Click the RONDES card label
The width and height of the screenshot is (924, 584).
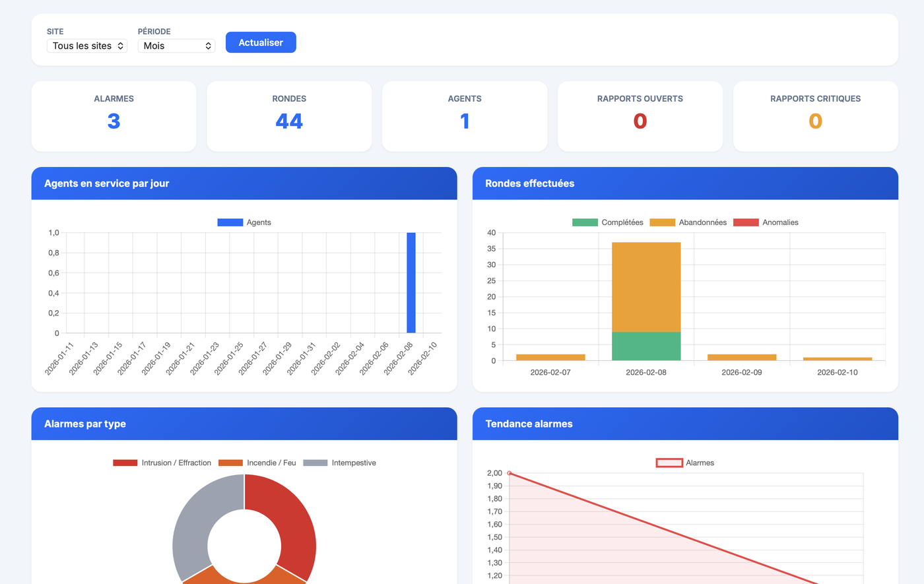coord(289,98)
